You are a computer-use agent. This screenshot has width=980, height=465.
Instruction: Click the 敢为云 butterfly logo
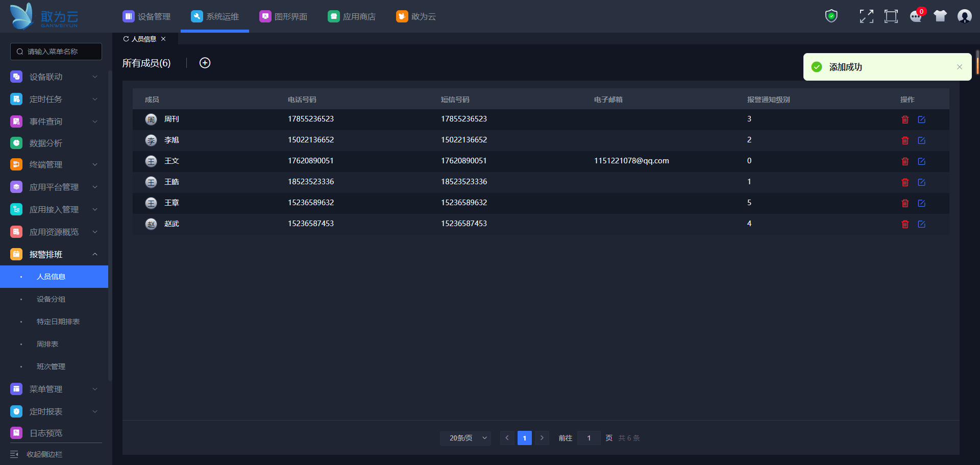coord(44,16)
